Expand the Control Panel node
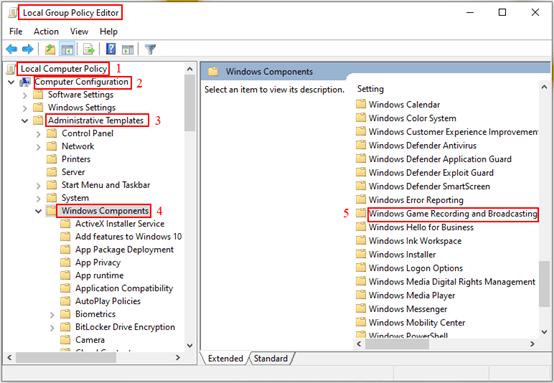Screen dimensions: 554x383 (38, 134)
